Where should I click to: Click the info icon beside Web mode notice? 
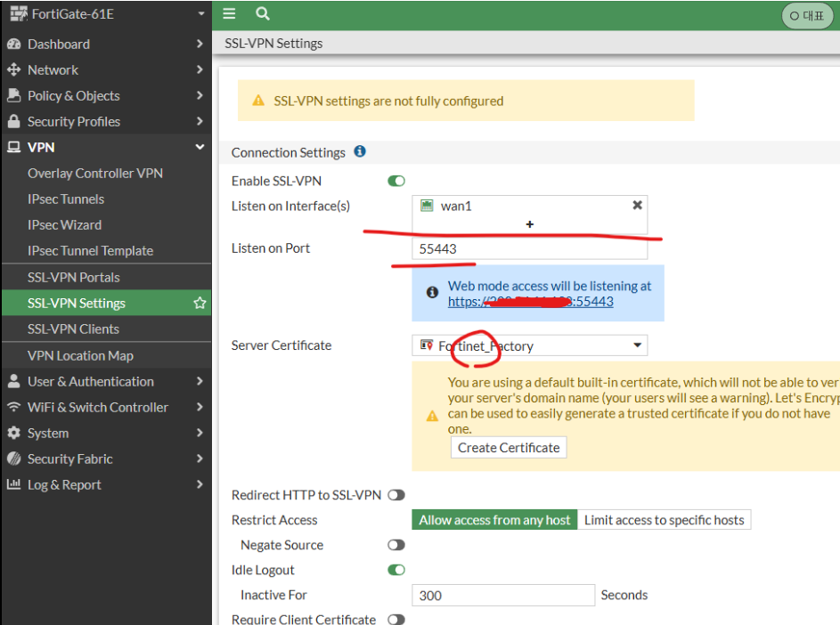click(432, 292)
